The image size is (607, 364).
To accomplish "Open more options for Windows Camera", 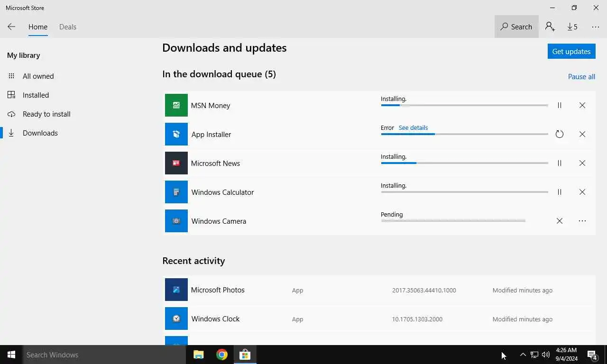I will click(582, 221).
